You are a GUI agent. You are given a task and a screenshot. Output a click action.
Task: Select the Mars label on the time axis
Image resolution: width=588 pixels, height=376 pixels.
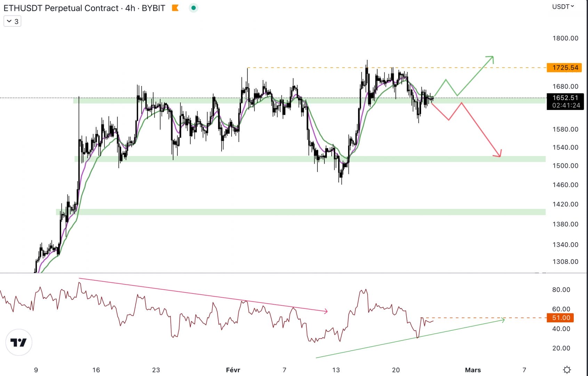pyautogui.click(x=473, y=370)
